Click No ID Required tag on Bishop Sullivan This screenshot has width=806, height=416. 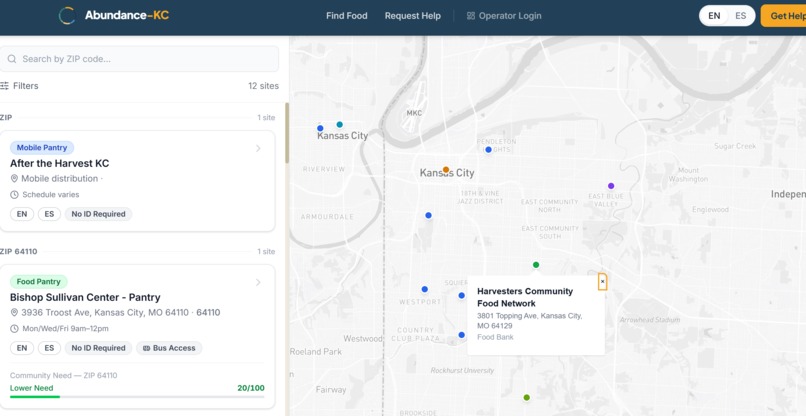pos(98,348)
